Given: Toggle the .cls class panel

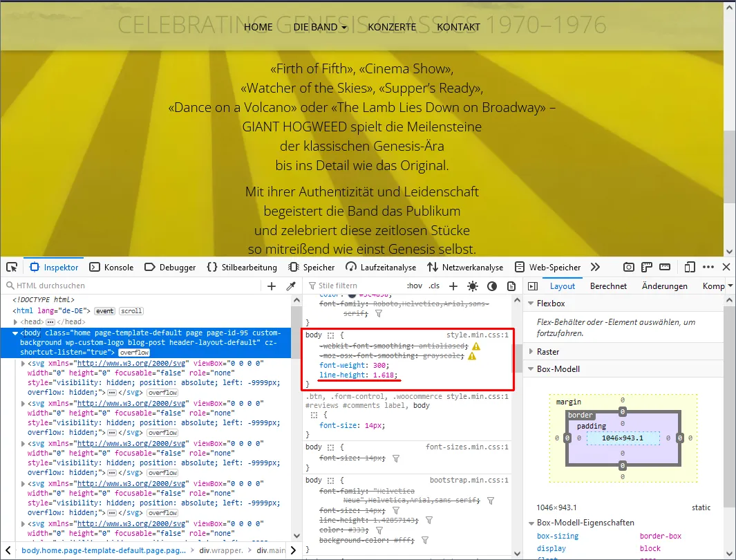Looking at the screenshot, I should [434, 286].
